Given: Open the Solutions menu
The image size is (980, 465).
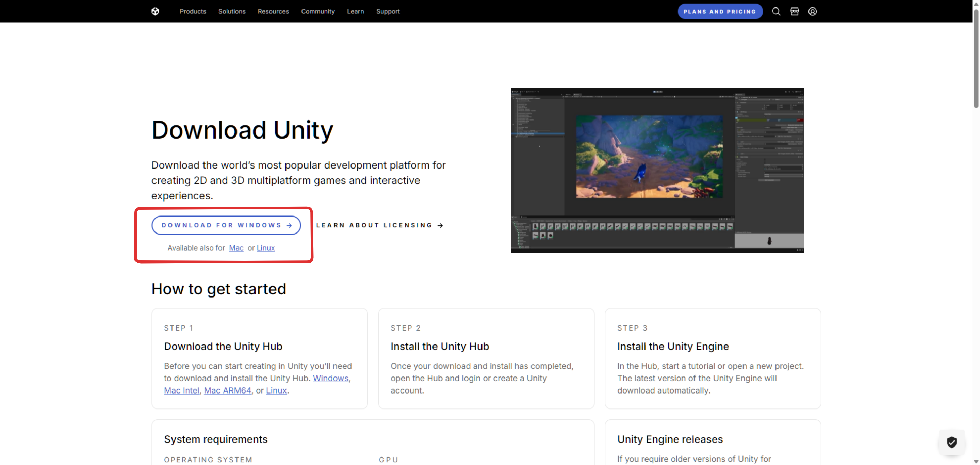Looking at the screenshot, I should point(232,11).
